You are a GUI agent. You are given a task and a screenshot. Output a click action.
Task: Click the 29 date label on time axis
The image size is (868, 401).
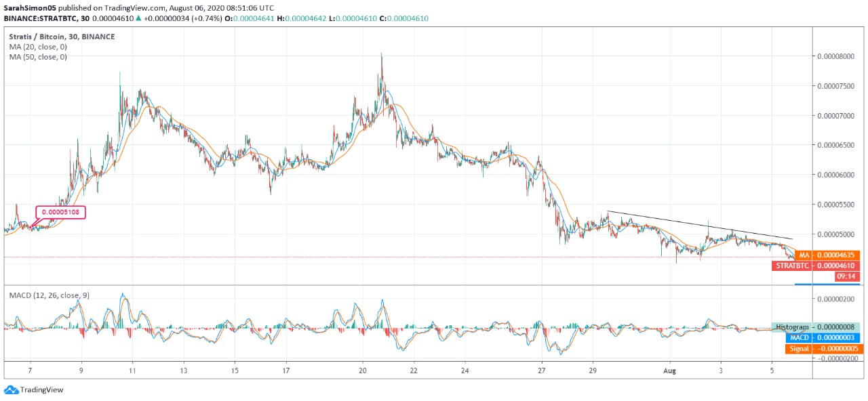[x=593, y=371]
